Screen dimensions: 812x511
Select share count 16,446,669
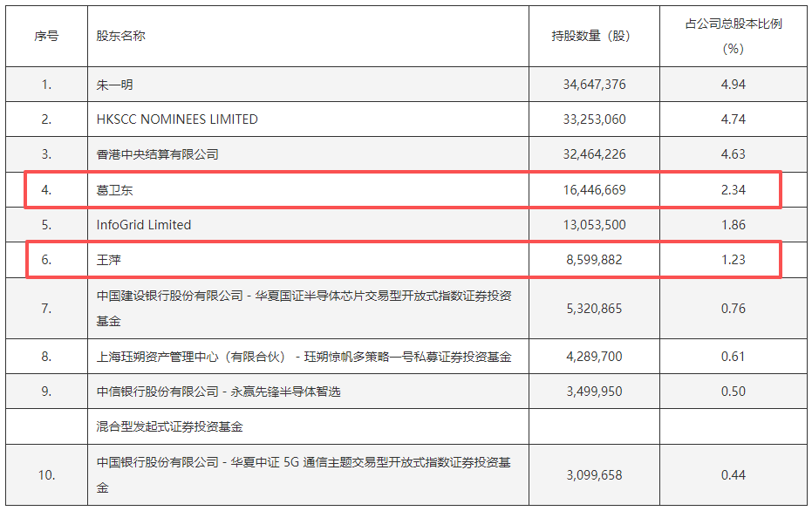click(594, 190)
